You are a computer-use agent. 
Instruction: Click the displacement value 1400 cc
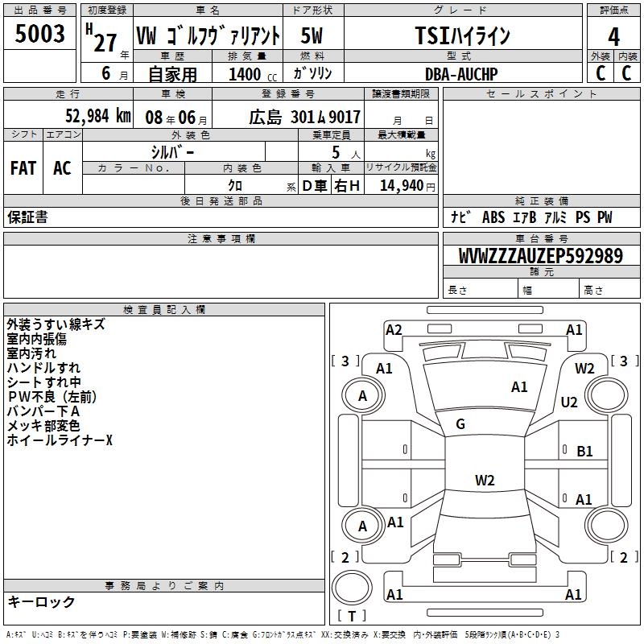[253, 74]
